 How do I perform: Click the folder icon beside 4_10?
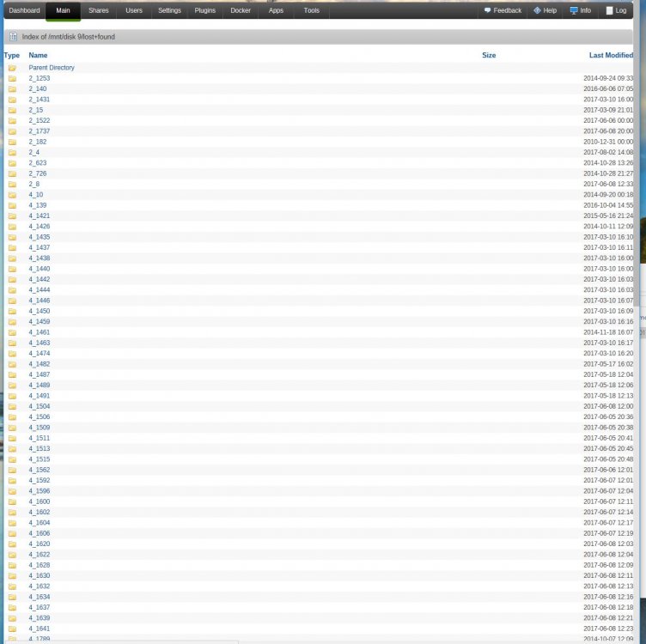12,195
